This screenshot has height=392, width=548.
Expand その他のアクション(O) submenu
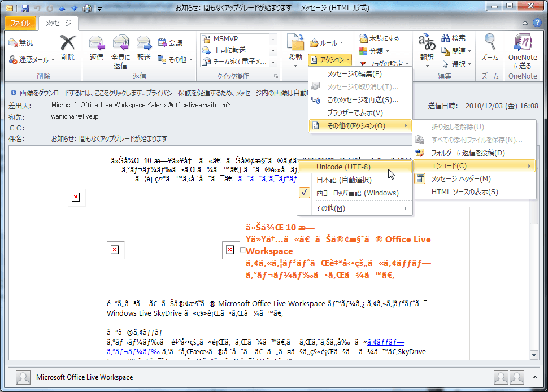coord(360,126)
